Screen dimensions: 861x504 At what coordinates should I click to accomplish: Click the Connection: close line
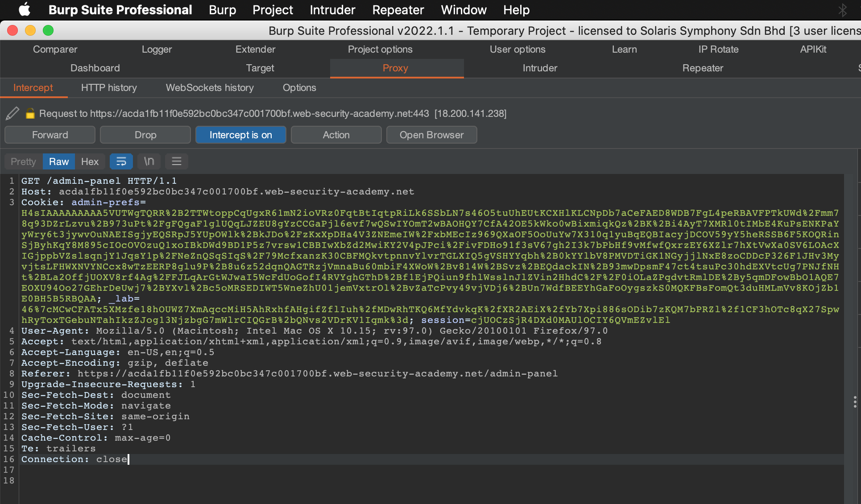pos(75,459)
